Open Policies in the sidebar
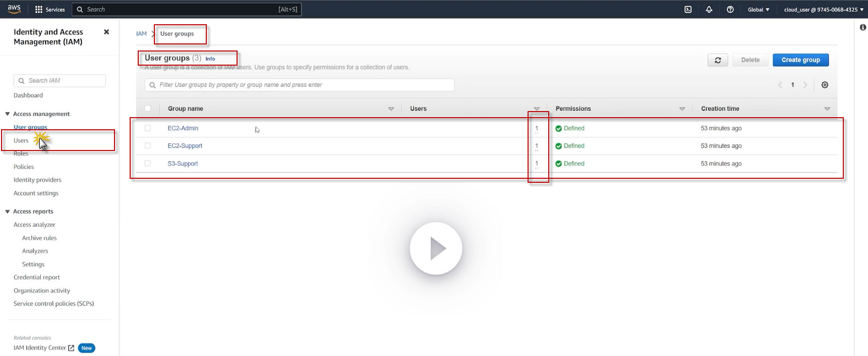The height and width of the screenshot is (356, 868). [24, 167]
